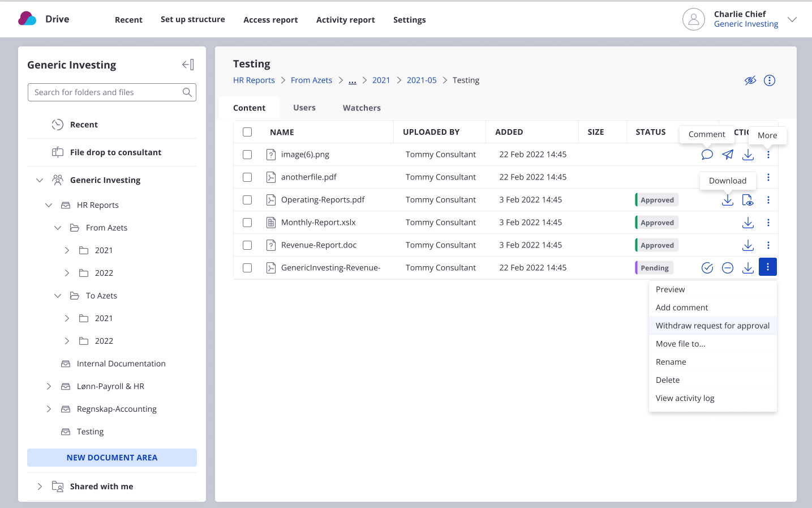812x508 pixels.
Task: Check the Revenue-Report.doc checkbox
Action: tap(247, 245)
